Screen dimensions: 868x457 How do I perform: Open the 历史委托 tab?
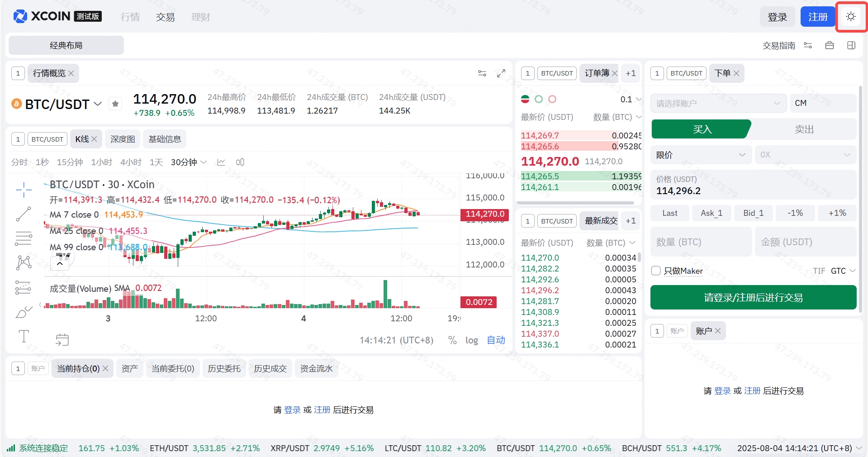point(224,368)
